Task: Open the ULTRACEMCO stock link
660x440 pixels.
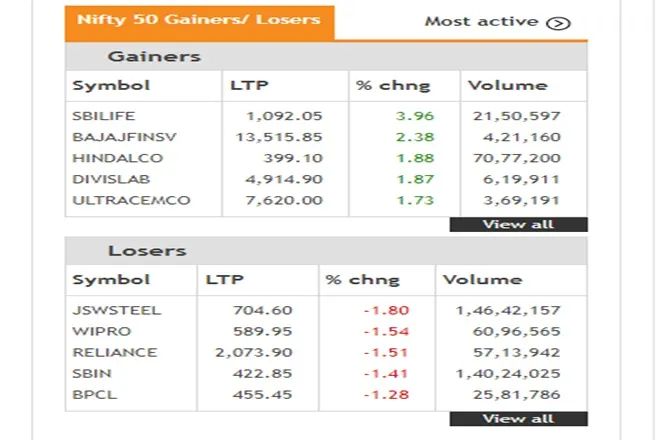Action: pos(117,200)
